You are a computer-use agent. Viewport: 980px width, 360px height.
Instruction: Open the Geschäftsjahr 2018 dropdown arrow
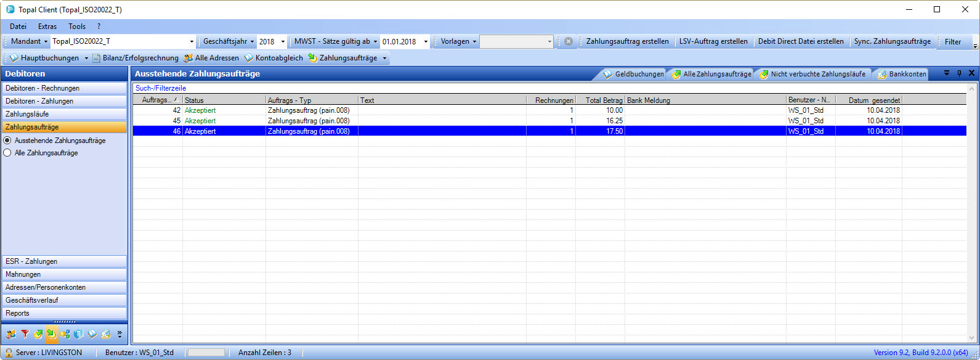tap(283, 42)
